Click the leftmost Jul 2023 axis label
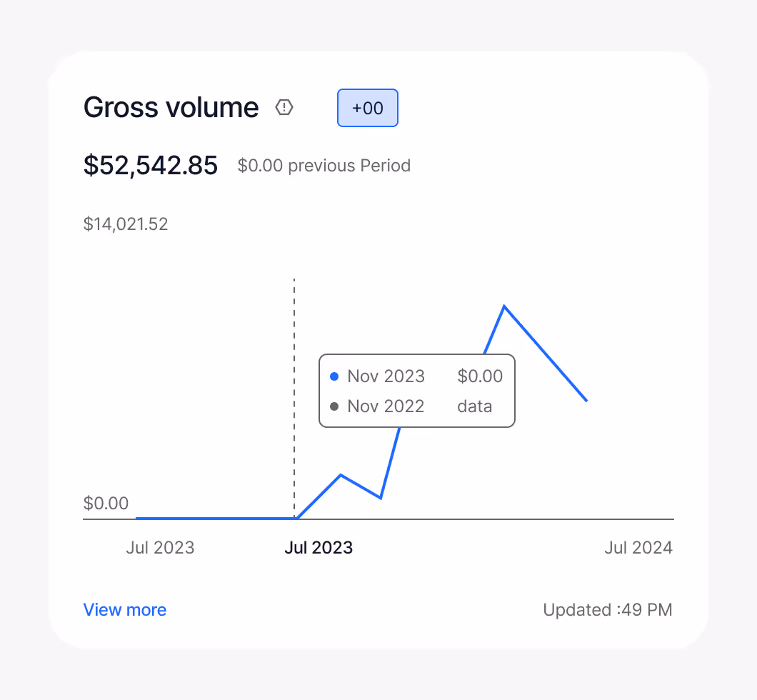 pyautogui.click(x=160, y=548)
